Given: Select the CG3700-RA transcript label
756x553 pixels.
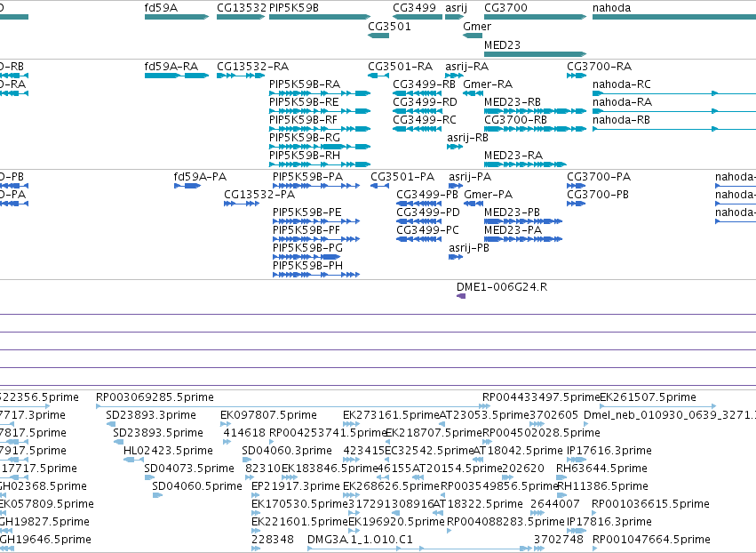Looking at the screenshot, I should [599, 67].
